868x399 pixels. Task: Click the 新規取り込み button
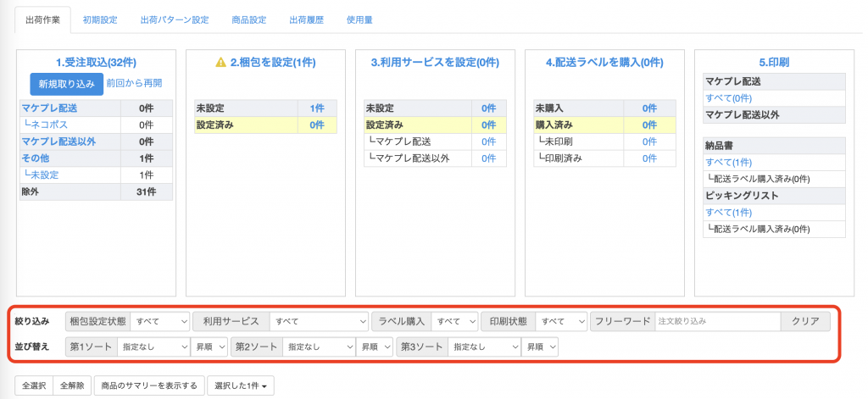tap(66, 84)
